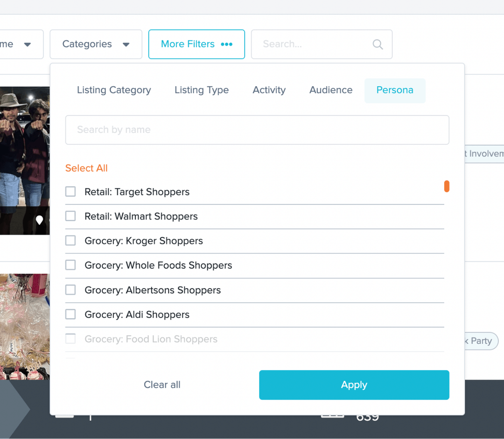The image size is (504, 439).
Task: Click the search magnifier icon
Action: coord(378,44)
